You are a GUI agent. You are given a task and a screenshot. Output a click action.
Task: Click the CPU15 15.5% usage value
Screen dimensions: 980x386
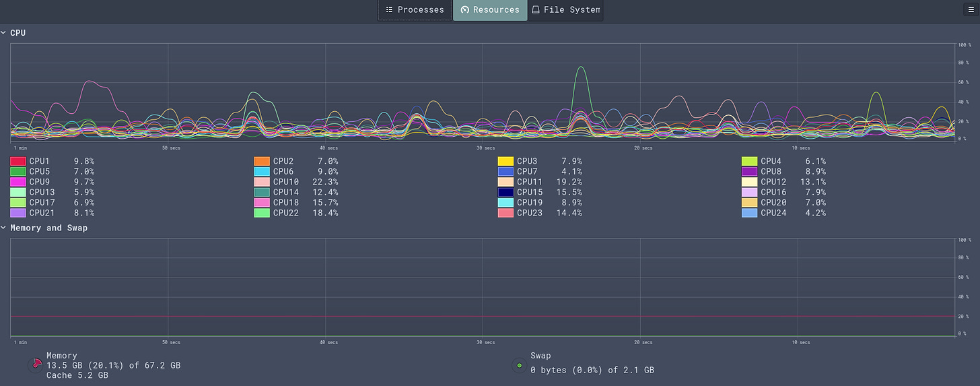point(569,192)
